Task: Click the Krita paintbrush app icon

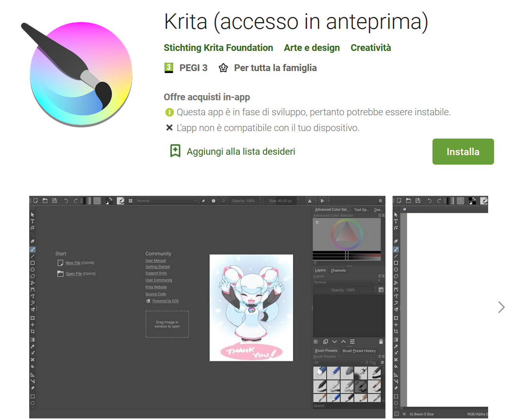Action: pyautogui.click(x=81, y=75)
